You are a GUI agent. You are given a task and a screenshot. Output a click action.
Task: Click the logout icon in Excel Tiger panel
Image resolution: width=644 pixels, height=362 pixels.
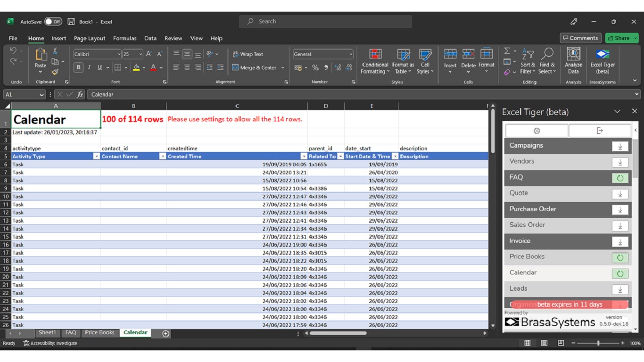pyautogui.click(x=599, y=131)
